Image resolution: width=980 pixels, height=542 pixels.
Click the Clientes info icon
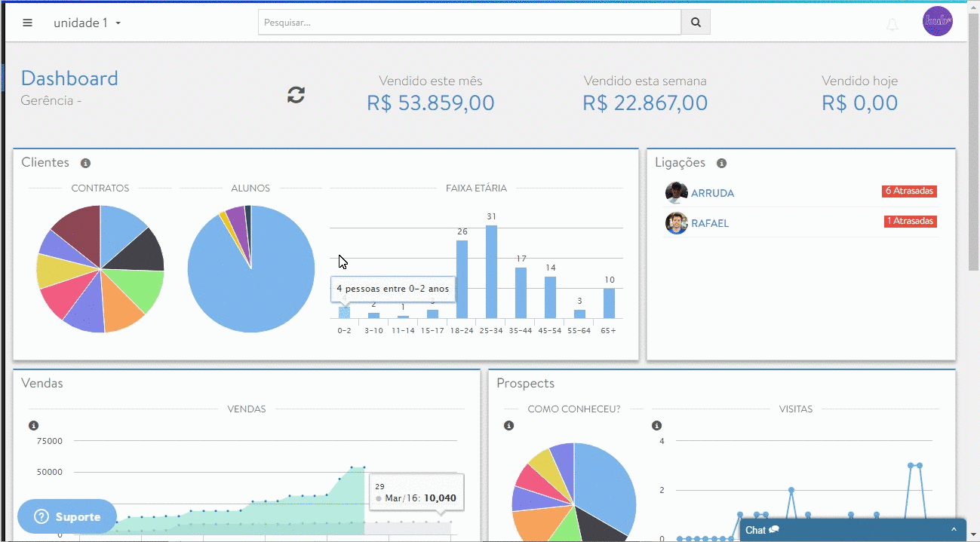[x=85, y=164]
